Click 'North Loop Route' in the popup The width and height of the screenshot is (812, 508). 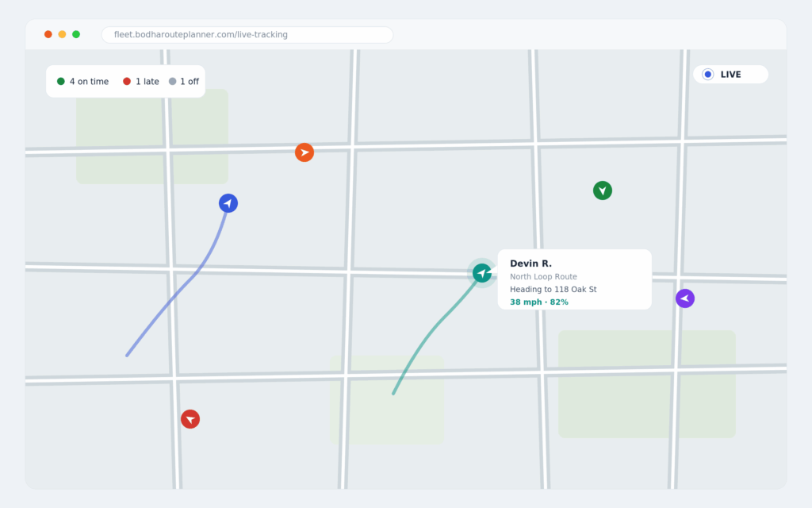tap(543, 277)
